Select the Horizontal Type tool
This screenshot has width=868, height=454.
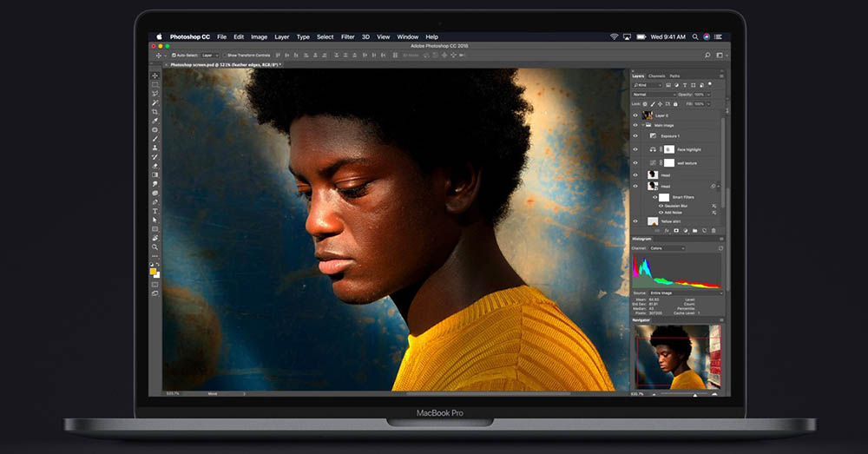point(155,211)
